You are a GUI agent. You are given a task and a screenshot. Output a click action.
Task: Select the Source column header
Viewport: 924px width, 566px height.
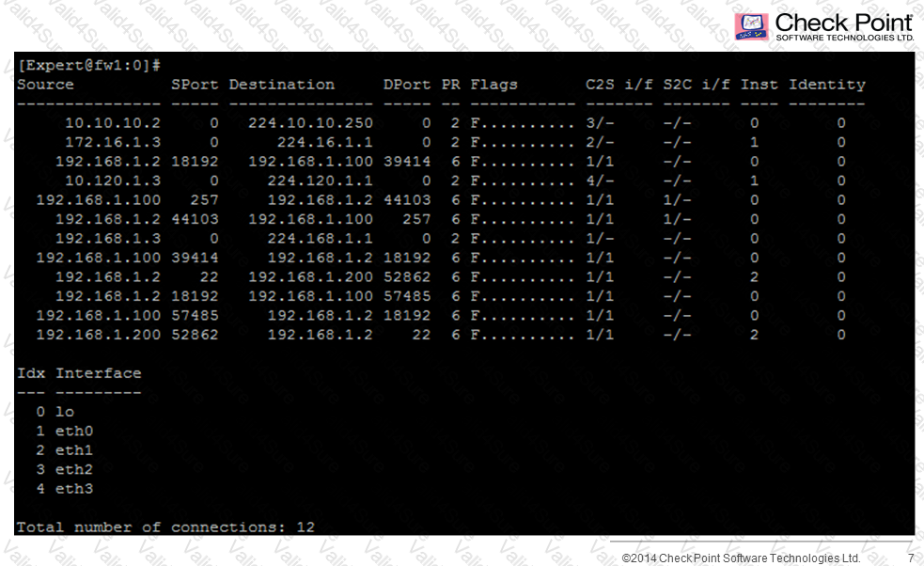click(x=45, y=85)
